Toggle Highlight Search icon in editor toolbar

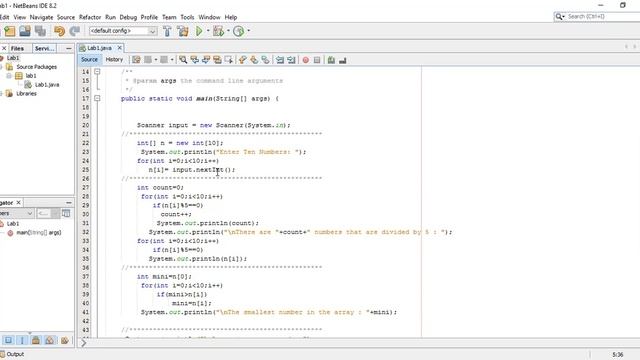click(x=217, y=60)
